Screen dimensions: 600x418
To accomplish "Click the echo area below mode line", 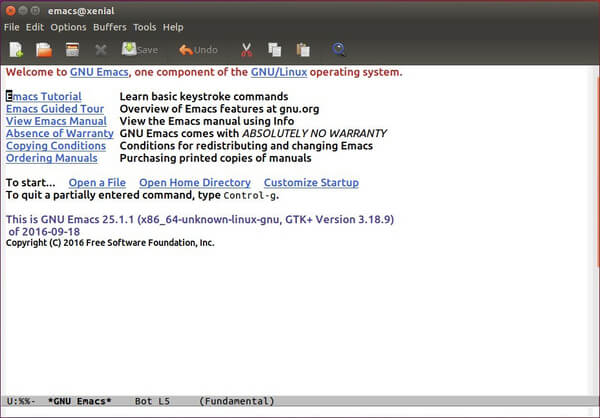I will (x=300, y=412).
